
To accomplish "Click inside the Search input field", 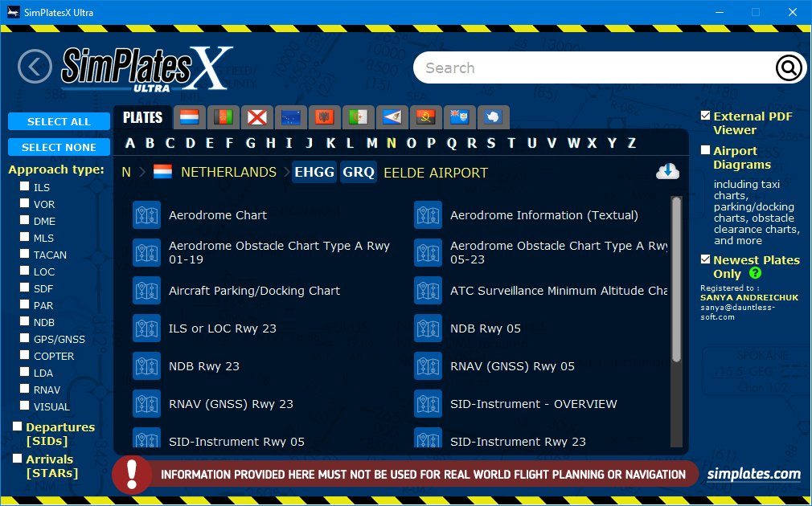I will [x=596, y=67].
